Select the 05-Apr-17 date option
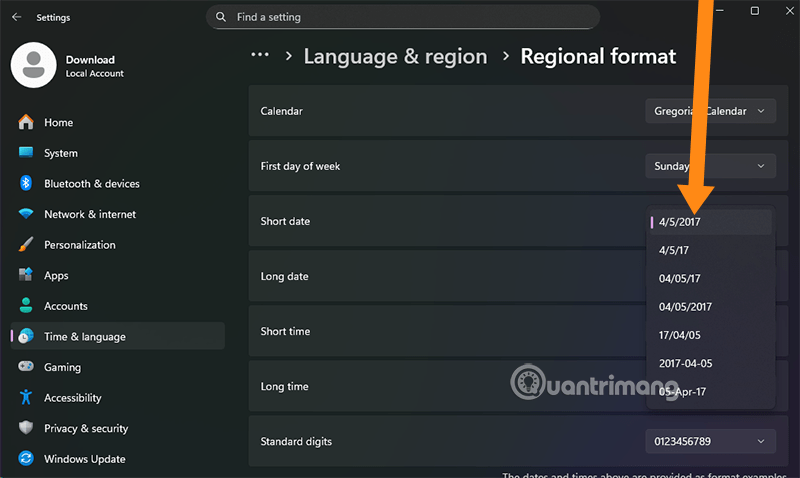The height and width of the screenshot is (478, 800). [683, 391]
